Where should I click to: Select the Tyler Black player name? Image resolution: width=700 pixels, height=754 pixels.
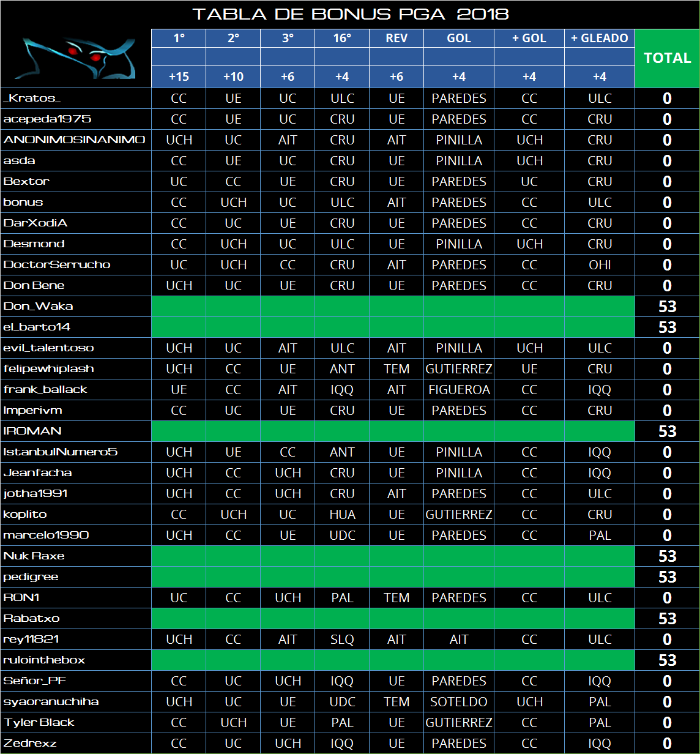click(x=39, y=723)
